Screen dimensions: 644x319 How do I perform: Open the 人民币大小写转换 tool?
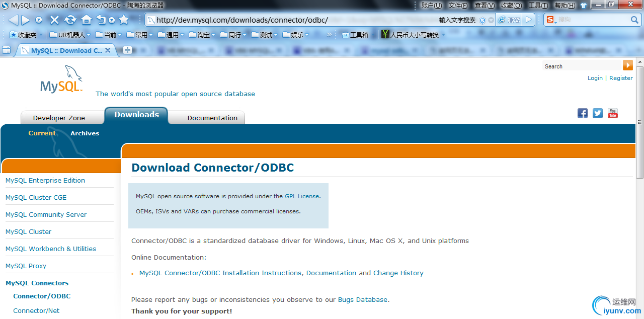(413, 35)
